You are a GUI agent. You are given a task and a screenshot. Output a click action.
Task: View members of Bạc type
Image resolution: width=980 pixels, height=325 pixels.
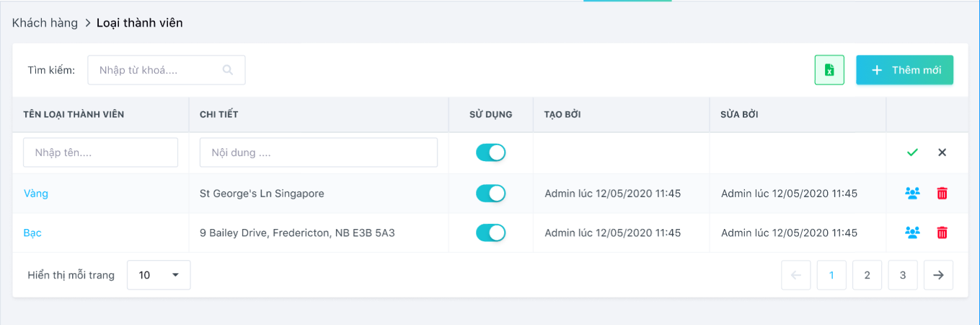coord(912,233)
